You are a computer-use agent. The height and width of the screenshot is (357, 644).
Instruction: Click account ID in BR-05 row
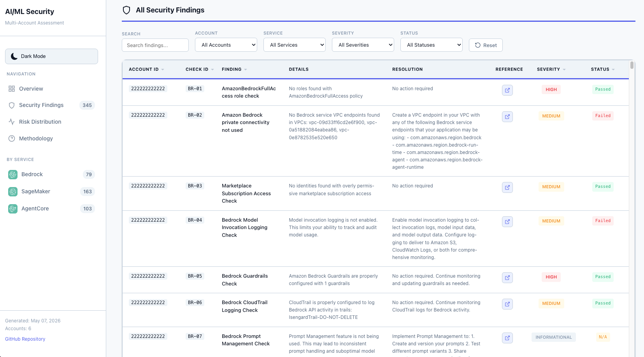tap(148, 276)
